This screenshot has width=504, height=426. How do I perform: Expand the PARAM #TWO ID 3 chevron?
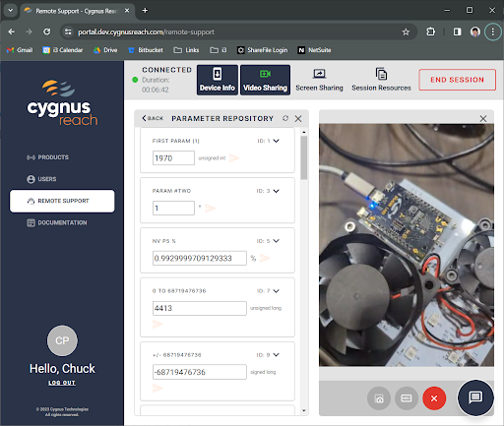coord(277,191)
